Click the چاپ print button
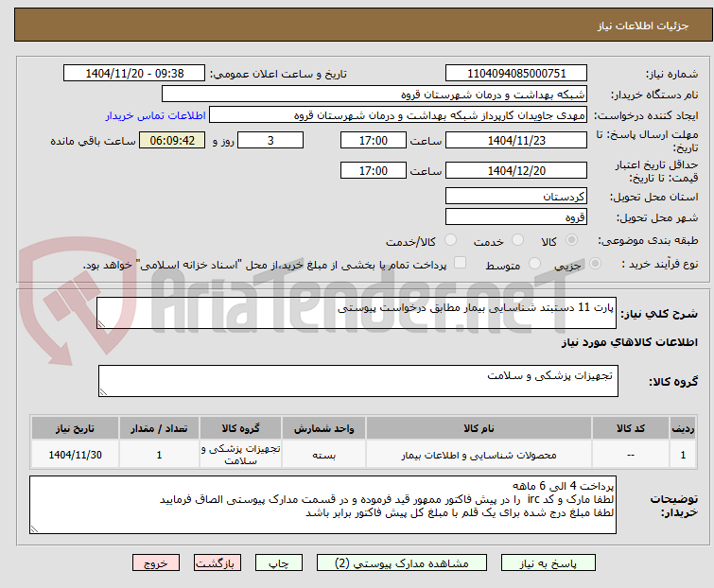Image resolution: width=714 pixels, height=588 pixels. (x=279, y=563)
